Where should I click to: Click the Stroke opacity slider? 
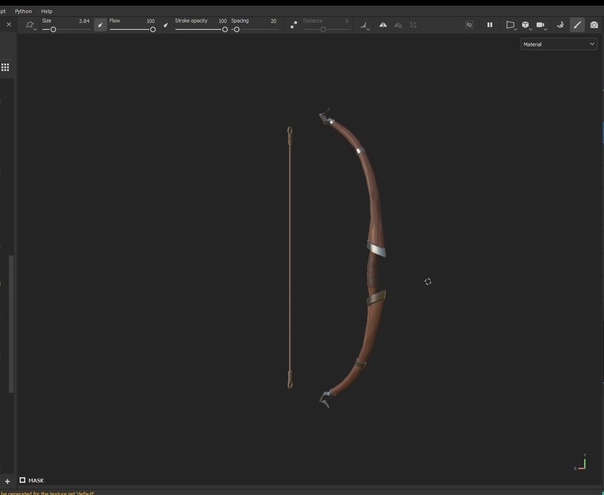[x=200, y=29]
